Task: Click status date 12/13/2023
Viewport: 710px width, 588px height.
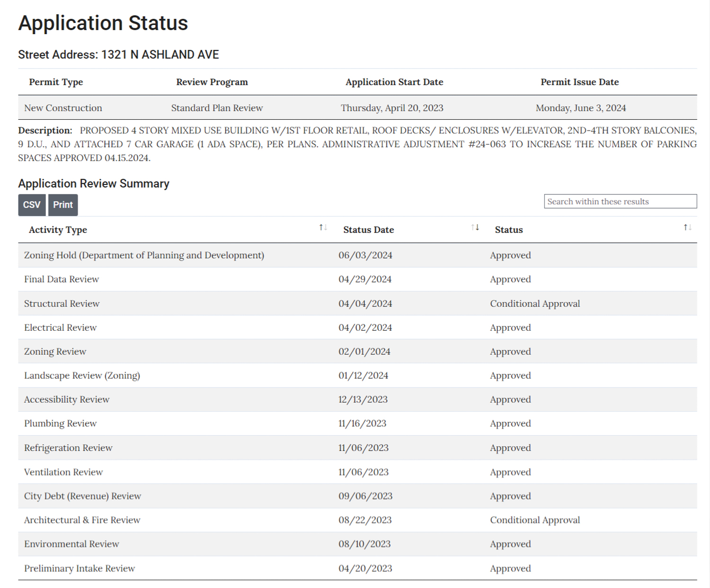Action: pyautogui.click(x=363, y=400)
